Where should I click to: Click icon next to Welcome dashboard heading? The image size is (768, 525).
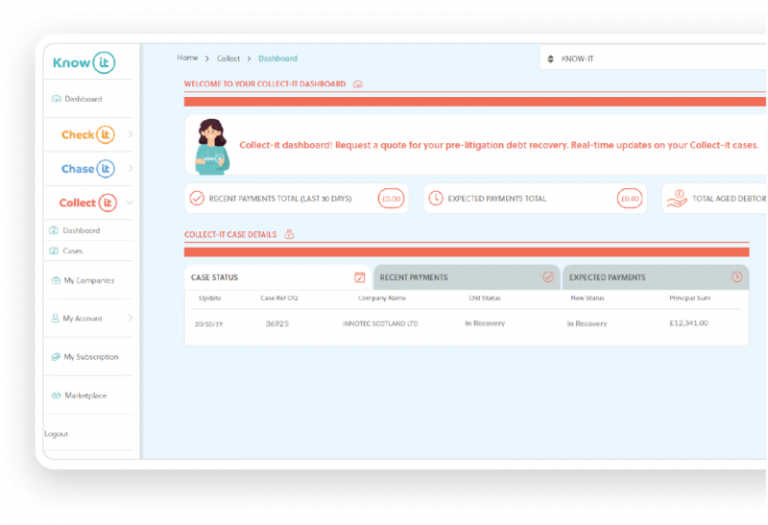coord(358,84)
